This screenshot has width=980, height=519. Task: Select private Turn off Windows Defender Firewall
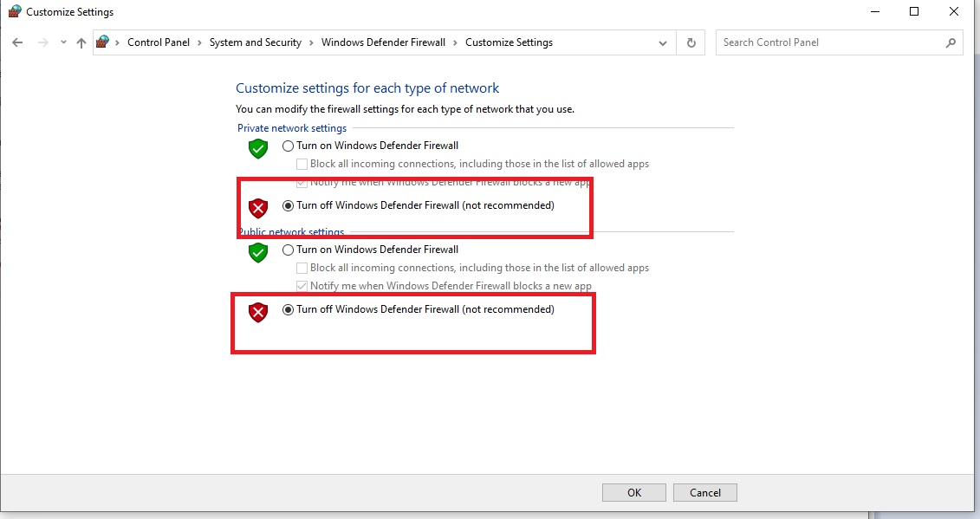pyautogui.click(x=289, y=205)
